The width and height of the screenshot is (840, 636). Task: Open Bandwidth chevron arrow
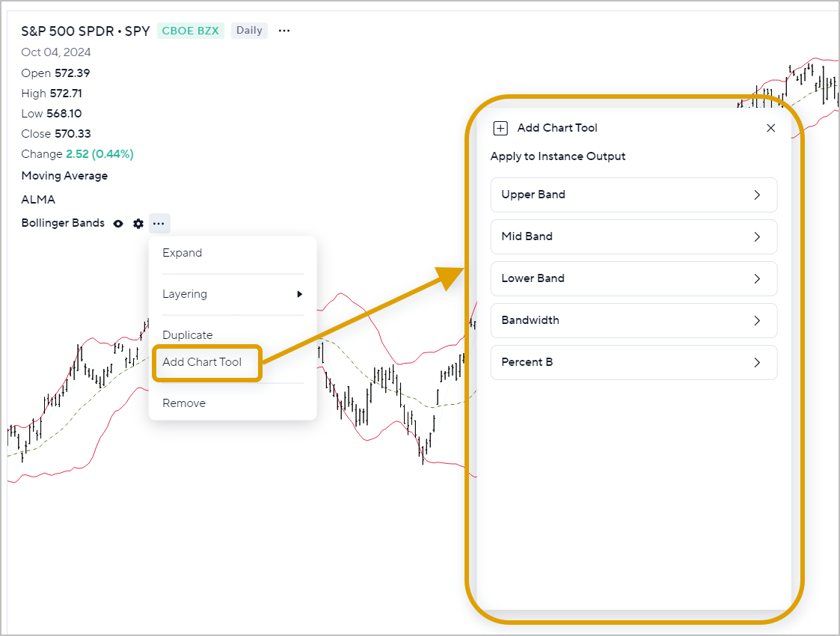pyautogui.click(x=757, y=320)
